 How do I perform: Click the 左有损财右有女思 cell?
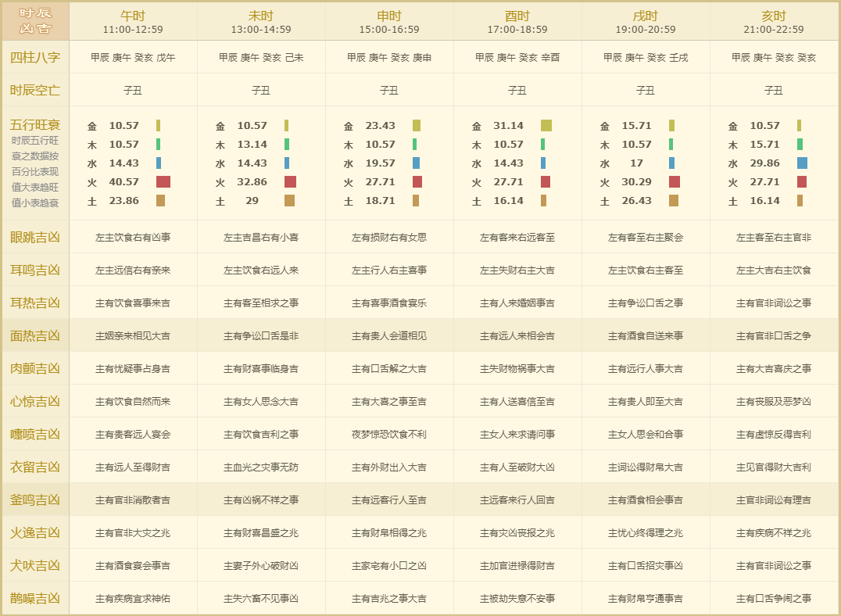coord(389,237)
